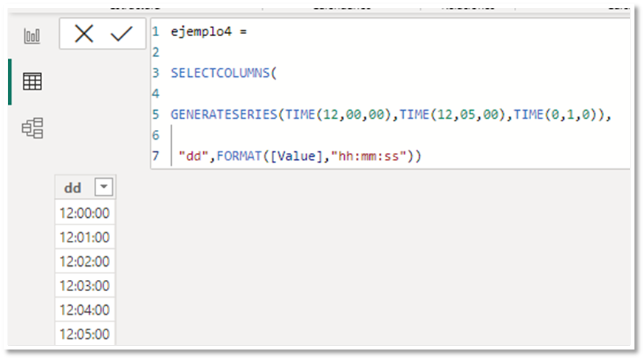This screenshot has width=644, height=359.
Task: Switch to the Table view icon
Action: (32, 81)
